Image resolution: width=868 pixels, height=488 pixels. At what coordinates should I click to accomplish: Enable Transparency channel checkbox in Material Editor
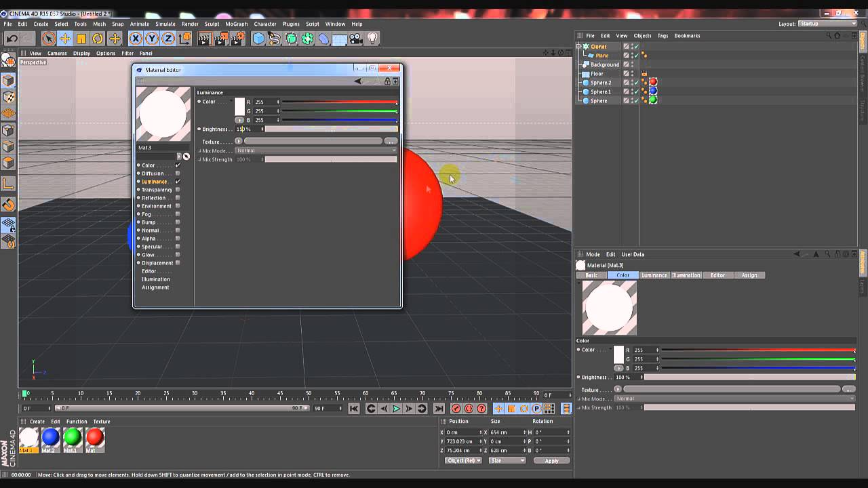(178, 190)
